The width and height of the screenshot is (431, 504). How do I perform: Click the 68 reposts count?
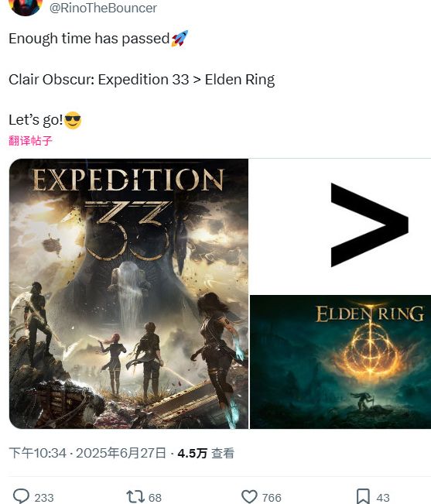click(155, 498)
